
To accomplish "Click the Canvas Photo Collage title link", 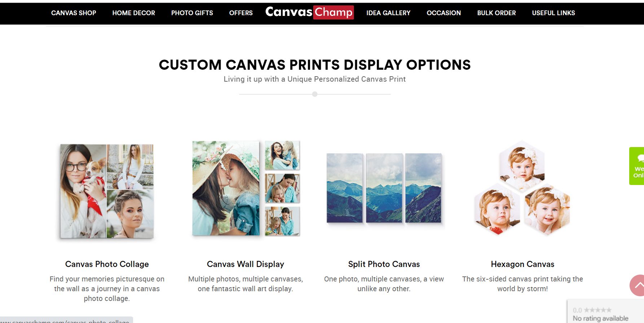I will [x=107, y=264].
